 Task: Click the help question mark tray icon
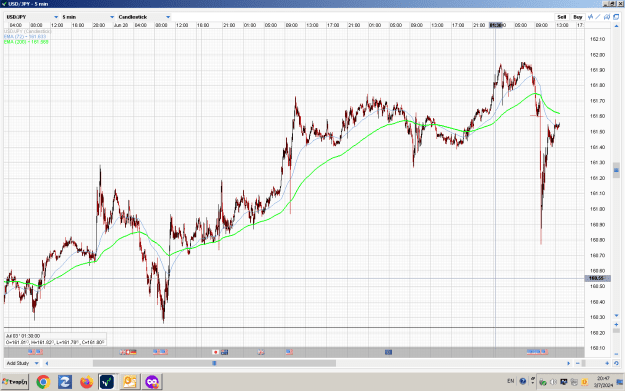(x=523, y=381)
